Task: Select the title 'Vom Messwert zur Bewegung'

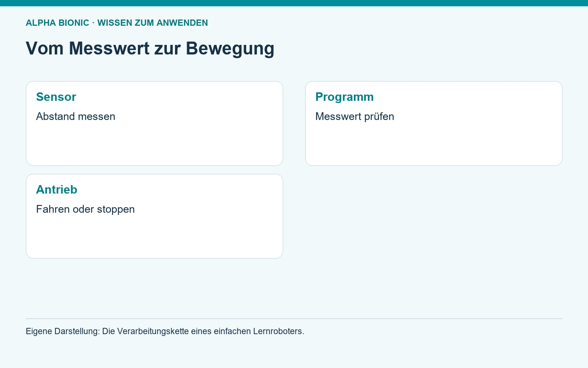Action: click(x=150, y=48)
